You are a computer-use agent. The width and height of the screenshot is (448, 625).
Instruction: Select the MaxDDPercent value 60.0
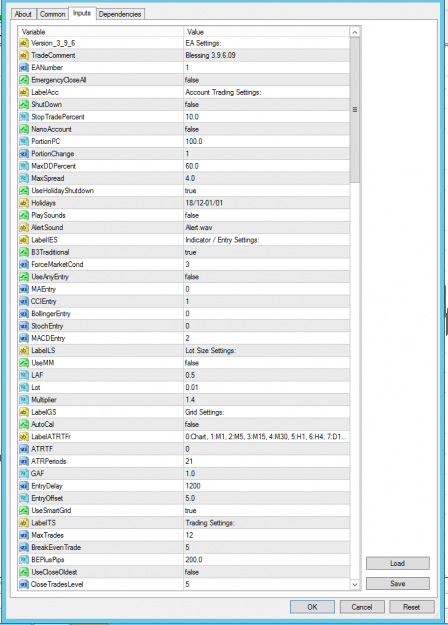click(x=192, y=166)
